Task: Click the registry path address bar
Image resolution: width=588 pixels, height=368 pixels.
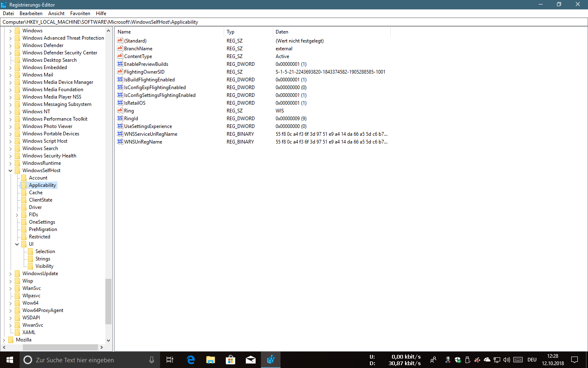Action: click(x=294, y=22)
